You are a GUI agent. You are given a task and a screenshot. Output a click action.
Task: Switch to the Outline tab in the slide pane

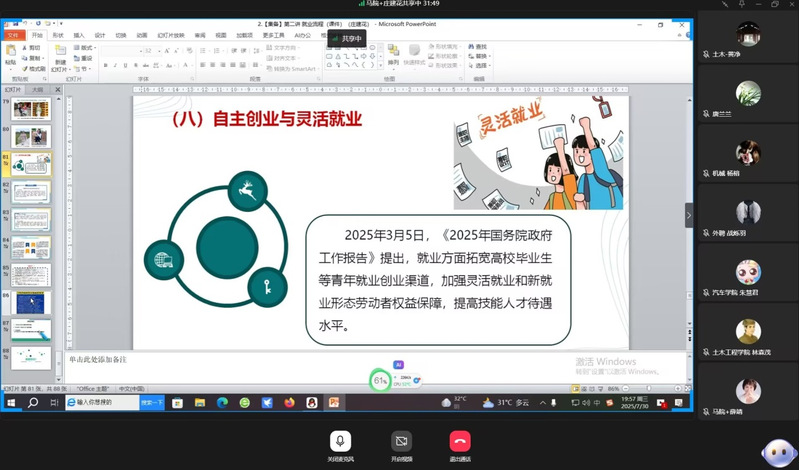point(37,89)
